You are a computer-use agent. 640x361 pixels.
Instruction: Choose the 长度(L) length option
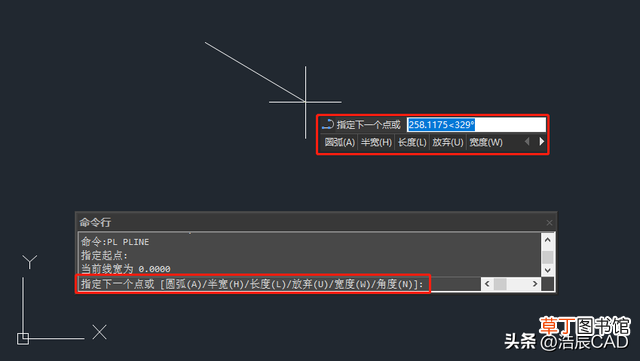point(412,143)
